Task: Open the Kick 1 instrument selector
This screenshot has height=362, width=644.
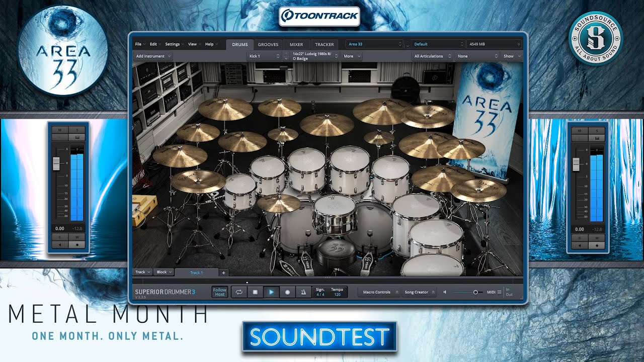Action: pos(264,56)
